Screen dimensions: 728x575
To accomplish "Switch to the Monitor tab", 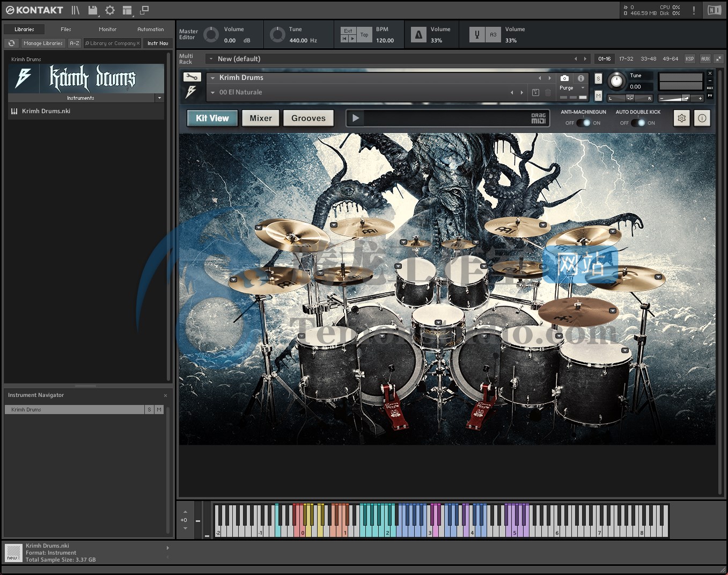I will point(107,30).
